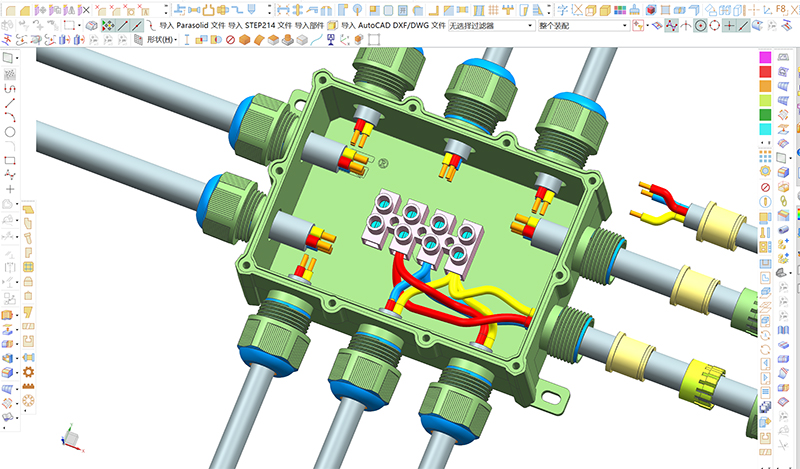Click the XYZ coordinate triad in viewport
The height and width of the screenshot is (469, 800).
pyautogui.click(x=71, y=435)
